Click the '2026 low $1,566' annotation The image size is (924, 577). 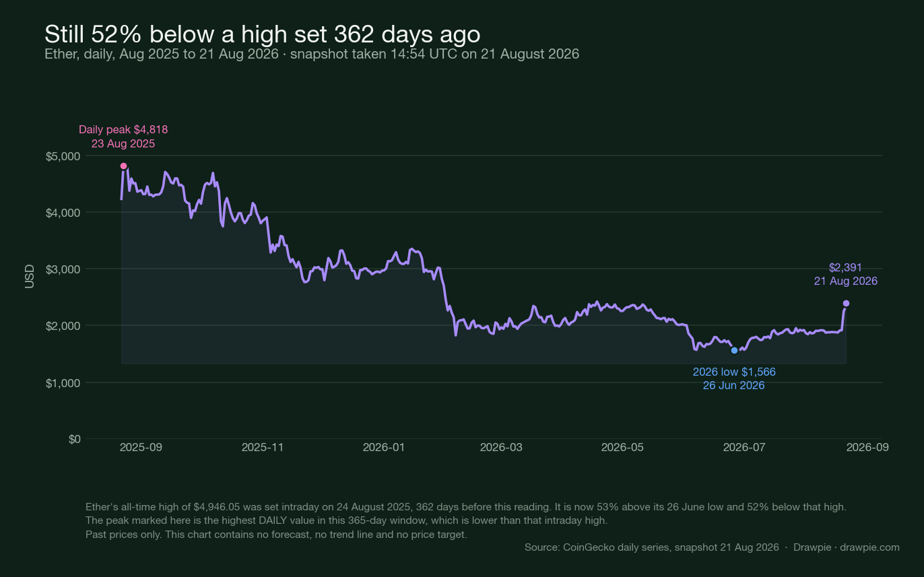(734, 372)
